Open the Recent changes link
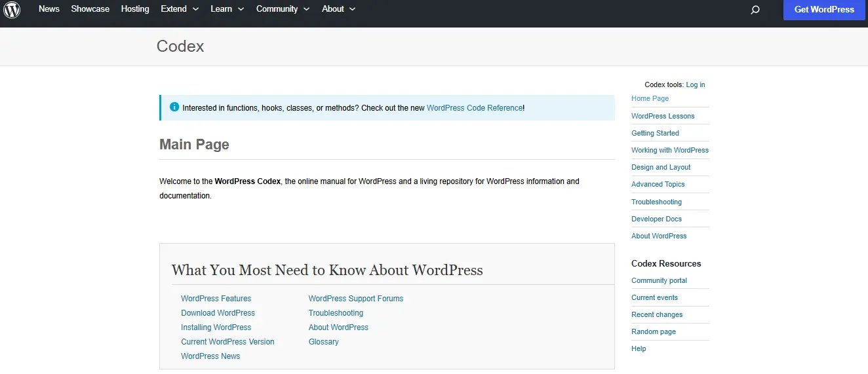This screenshot has height=374, width=868. (x=657, y=314)
